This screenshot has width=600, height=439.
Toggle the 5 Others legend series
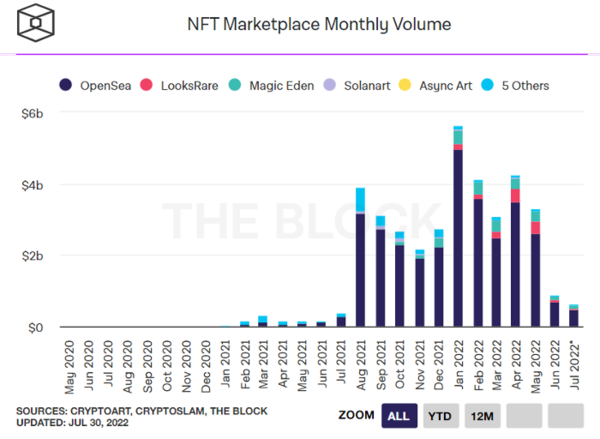515,85
